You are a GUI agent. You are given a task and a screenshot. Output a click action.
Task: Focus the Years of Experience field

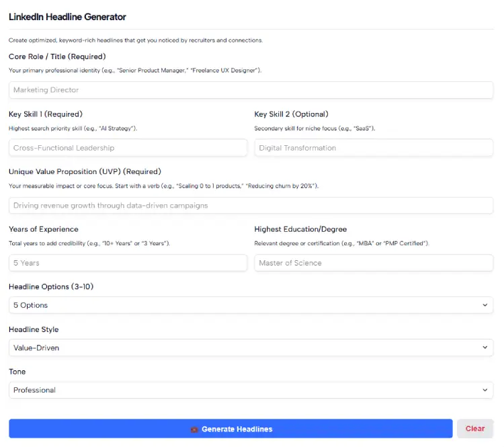point(128,263)
